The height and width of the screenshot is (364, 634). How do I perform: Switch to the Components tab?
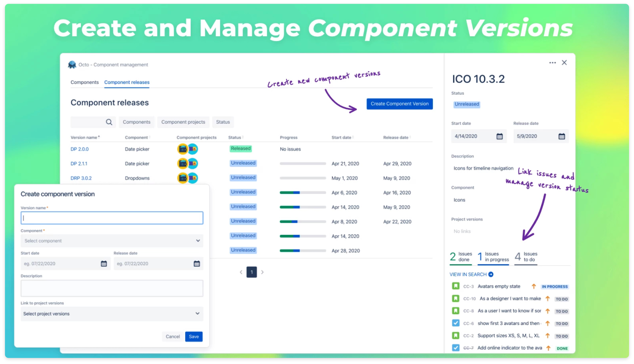click(85, 82)
